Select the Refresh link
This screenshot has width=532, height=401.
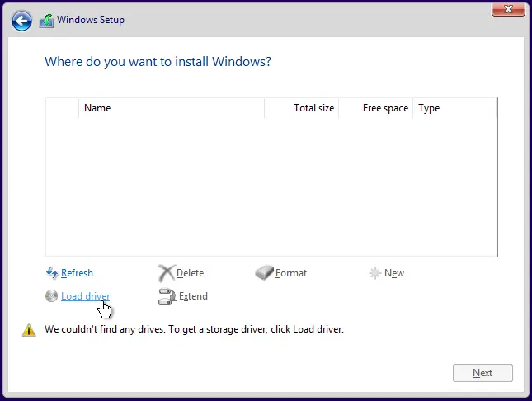click(x=77, y=273)
